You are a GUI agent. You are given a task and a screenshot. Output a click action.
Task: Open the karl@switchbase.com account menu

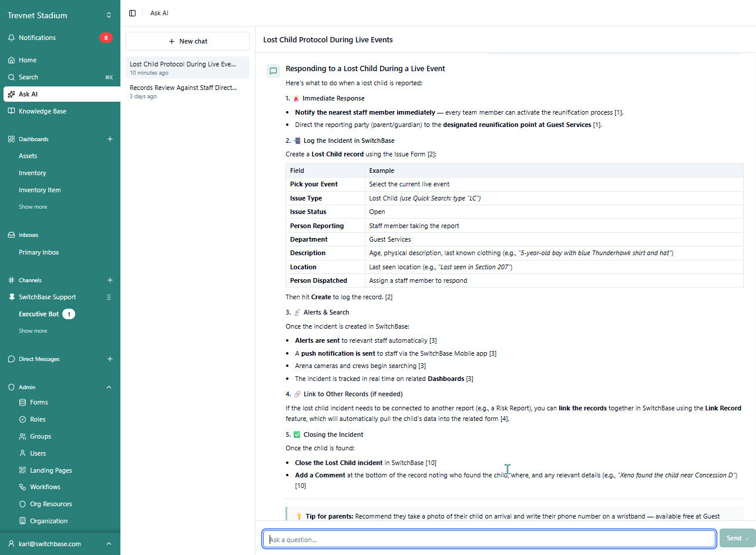coord(60,544)
